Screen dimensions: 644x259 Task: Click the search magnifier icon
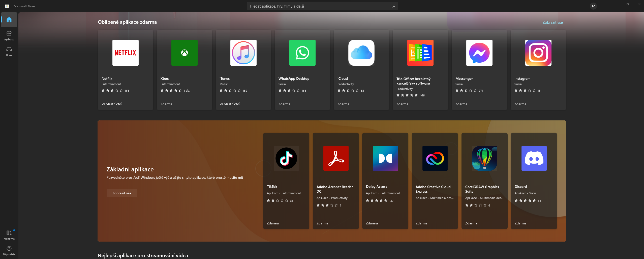393,6
